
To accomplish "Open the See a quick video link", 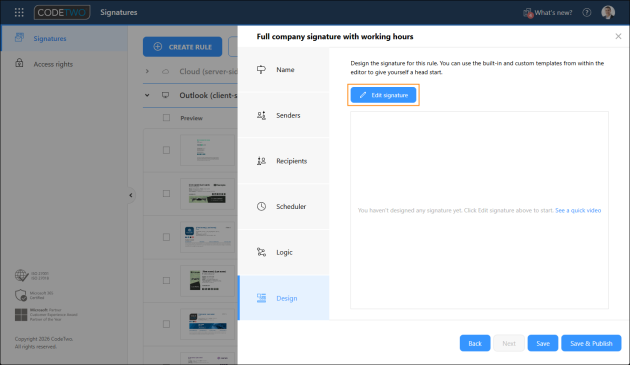I will (x=578, y=210).
